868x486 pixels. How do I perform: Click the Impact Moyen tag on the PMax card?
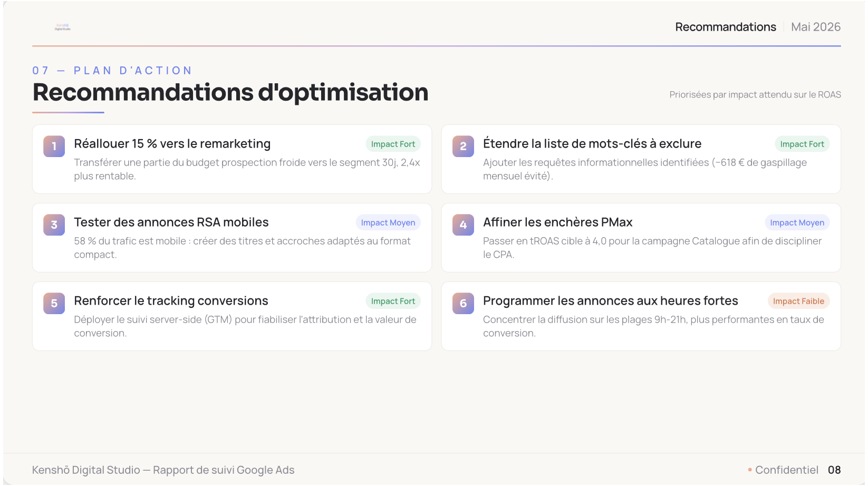(x=797, y=222)
